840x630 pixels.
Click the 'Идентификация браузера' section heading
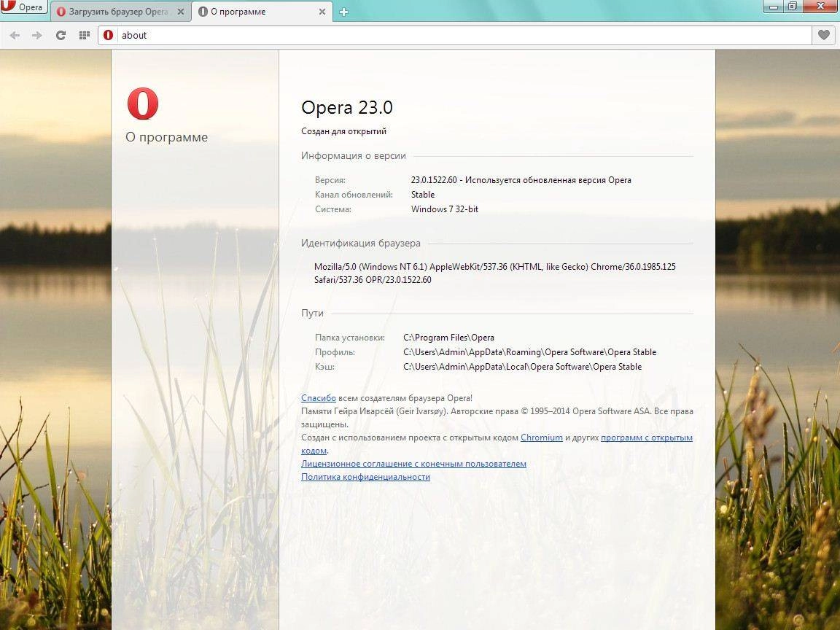360,244
